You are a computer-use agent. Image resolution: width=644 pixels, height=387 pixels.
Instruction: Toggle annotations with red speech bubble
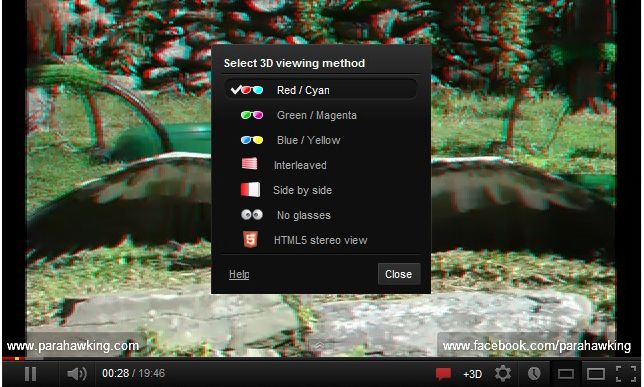(x=443, y=374)
